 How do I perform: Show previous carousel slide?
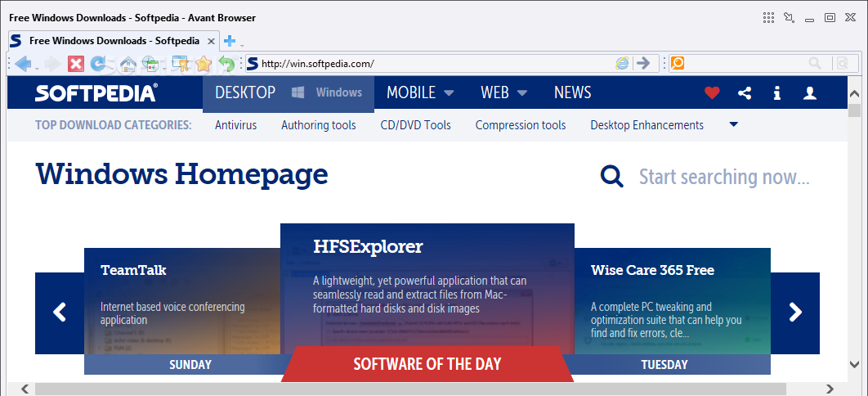(x=59, y=312)
